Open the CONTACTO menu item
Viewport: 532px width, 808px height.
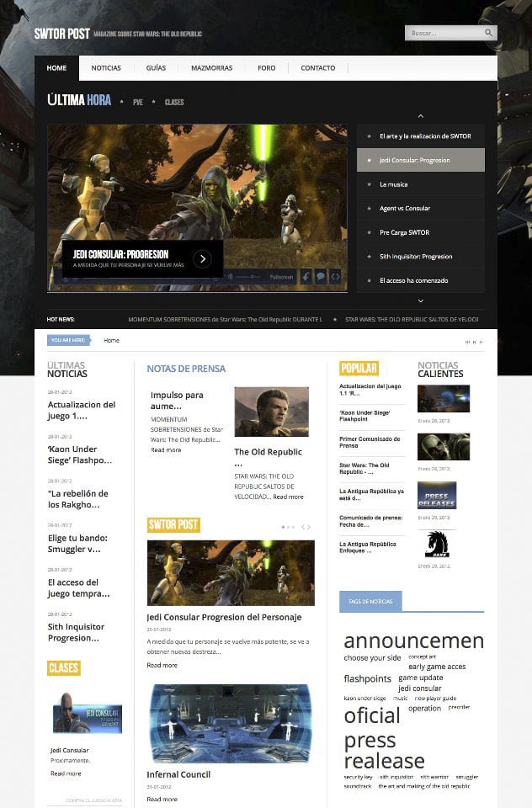(x=318, y=68)
